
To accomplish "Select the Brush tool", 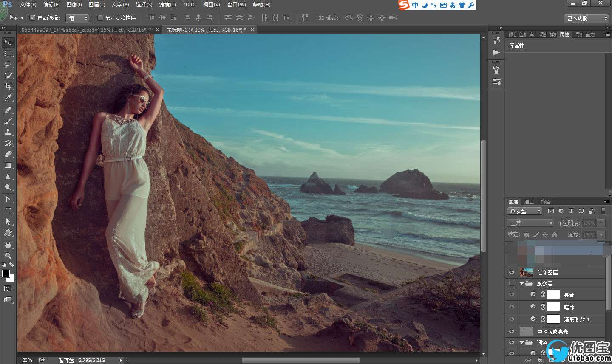I will pyautogui.click(x=8, y=121).
